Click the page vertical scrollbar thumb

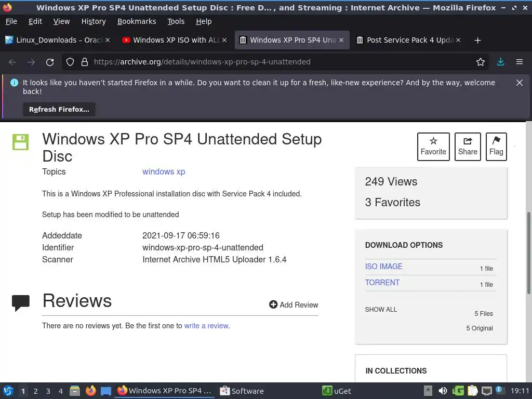click(x=528, y=253)
